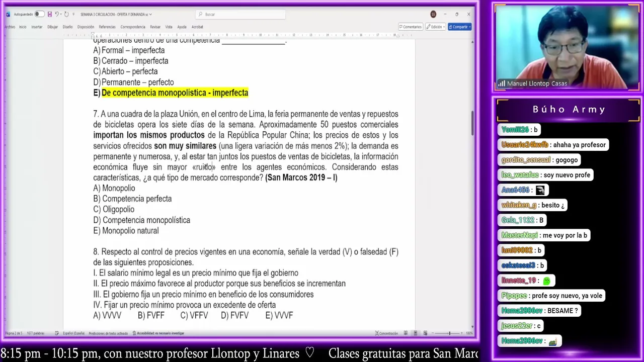This screenshot has height=362, width=644.
Task: Open the Undo history dropdown arrow
Action: [61, 14]
